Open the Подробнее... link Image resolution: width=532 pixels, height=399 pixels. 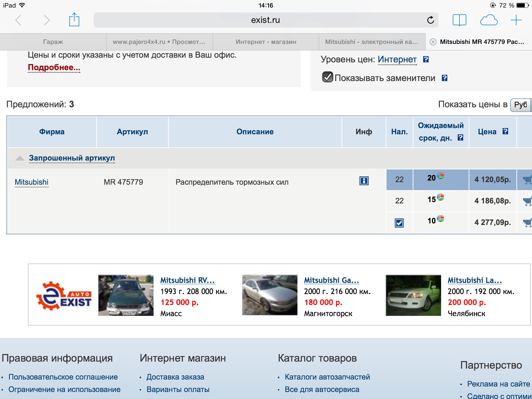click(x=54, y=67)
